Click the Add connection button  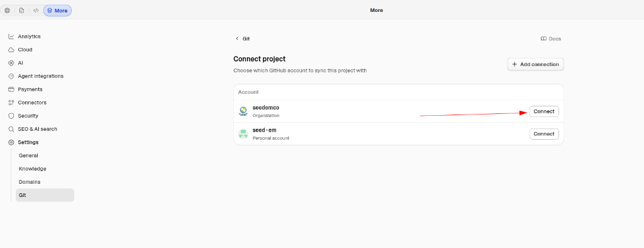click(536, 64)
